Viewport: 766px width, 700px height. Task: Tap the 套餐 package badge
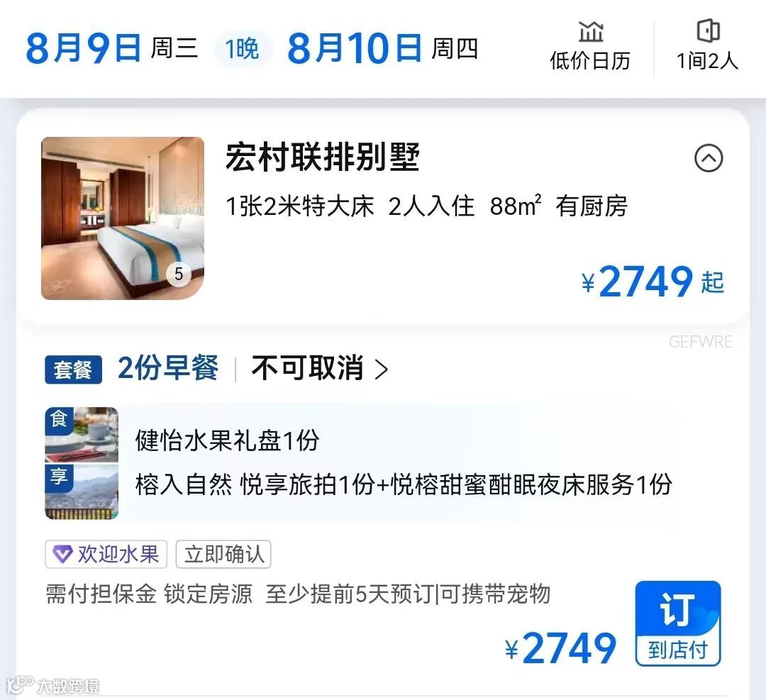click(73, 370)
